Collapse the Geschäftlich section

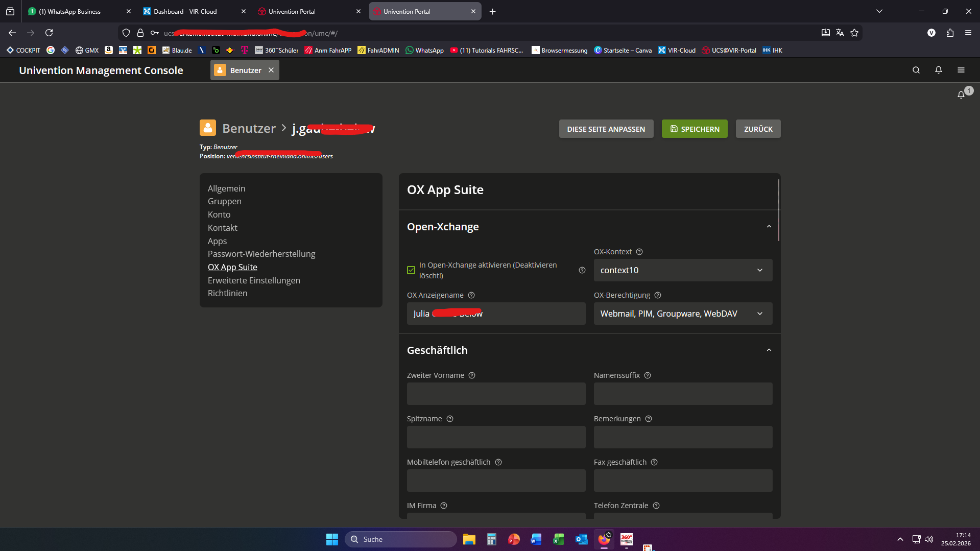tap(769, 350)
